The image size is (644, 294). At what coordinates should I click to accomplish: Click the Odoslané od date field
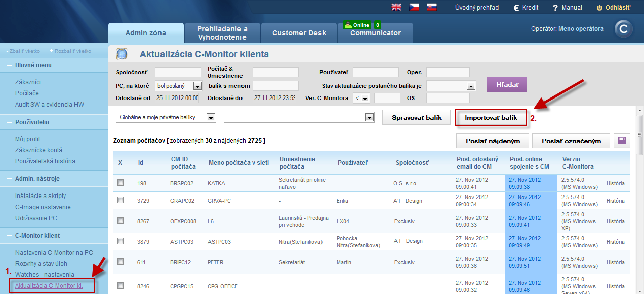[x=178, y=98]
